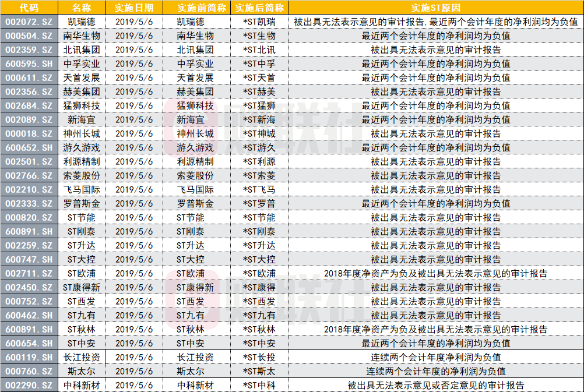Select 神州长城 in the 实施前简称 column
This screenshot has height=392, width=584.
click(195, 133)
